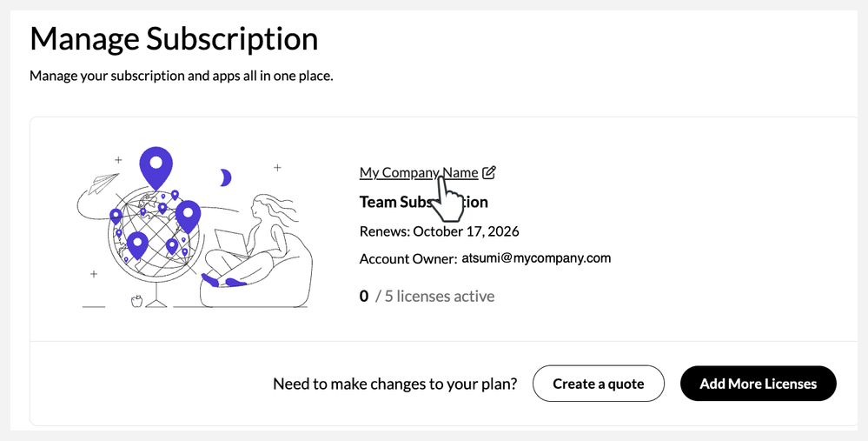868x441 pixels.
Task: Open the My Company Name link
Action: [418, 172]
